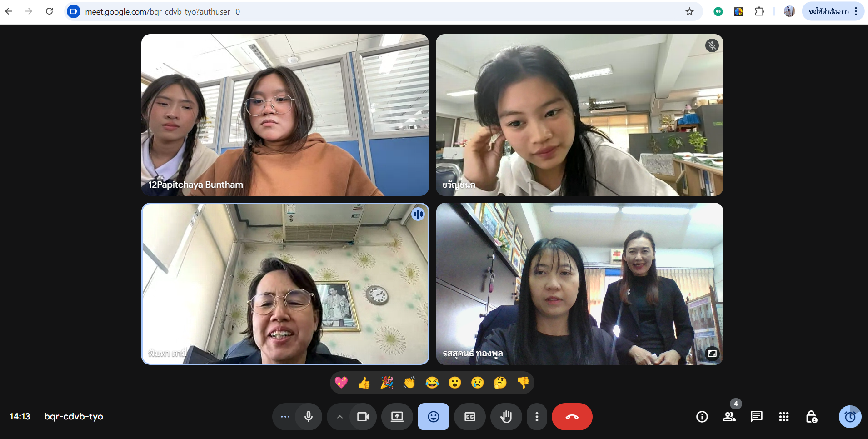868x439 pixels.
Task: Go back to the previous page
Action: [x=9, y=11]
